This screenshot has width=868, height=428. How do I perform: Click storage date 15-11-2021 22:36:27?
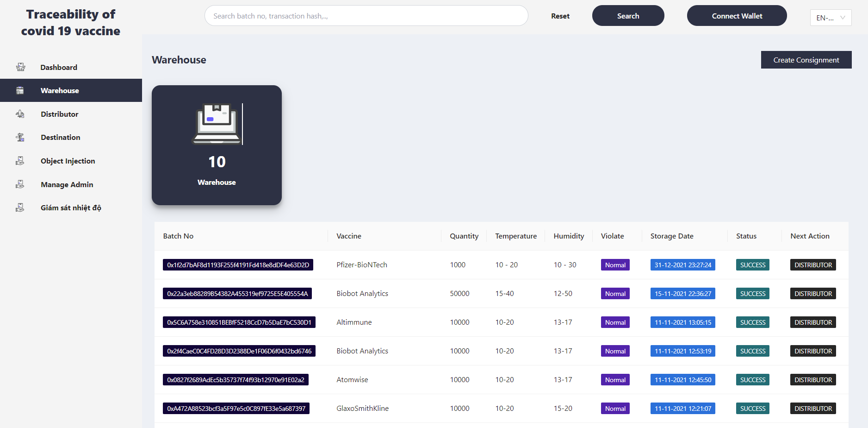point(683,294)
